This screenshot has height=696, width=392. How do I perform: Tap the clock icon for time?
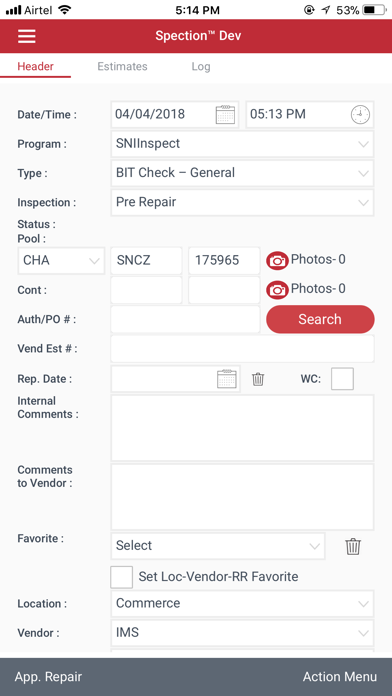tap(360, 115)
